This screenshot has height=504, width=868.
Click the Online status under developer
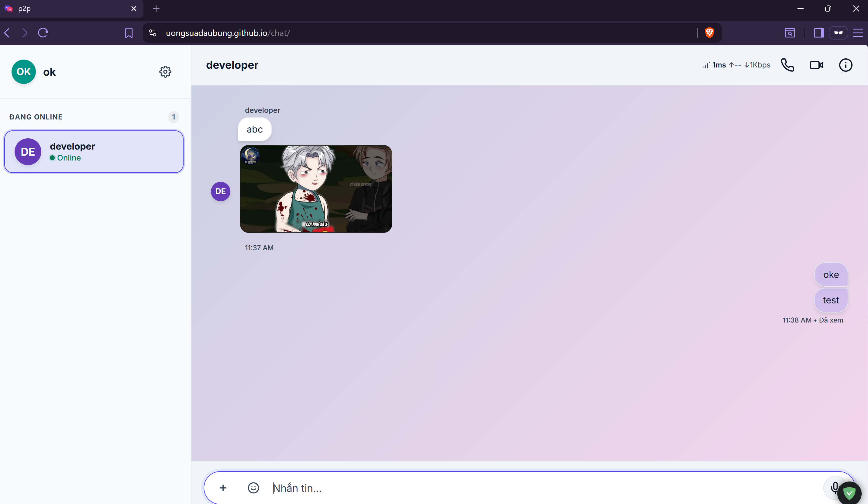click(x=65, y=158)
